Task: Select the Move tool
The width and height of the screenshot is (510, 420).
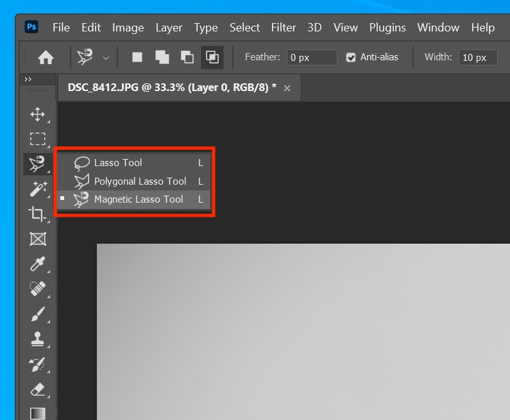Action: tap(38, 114)
